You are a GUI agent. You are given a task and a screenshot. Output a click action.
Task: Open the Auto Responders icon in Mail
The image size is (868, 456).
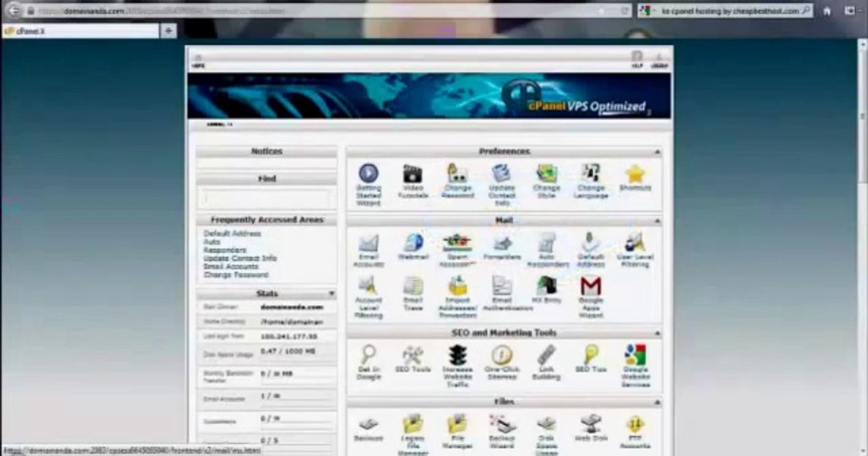546,243
